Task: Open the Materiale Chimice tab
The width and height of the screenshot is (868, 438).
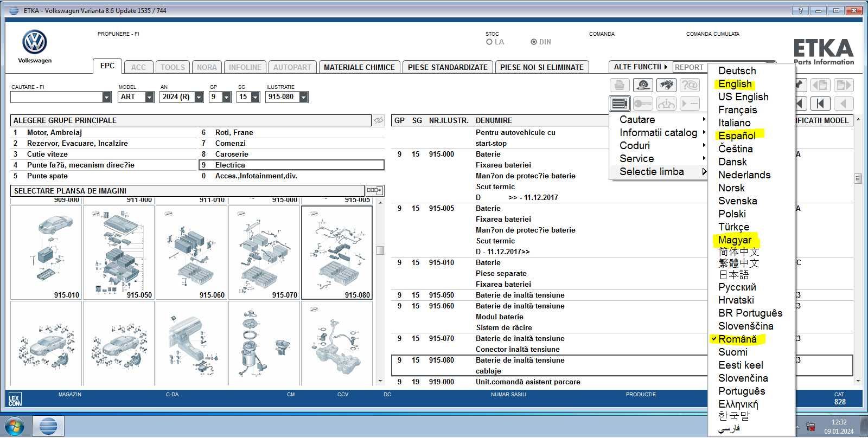Action: tap(359, 67)
